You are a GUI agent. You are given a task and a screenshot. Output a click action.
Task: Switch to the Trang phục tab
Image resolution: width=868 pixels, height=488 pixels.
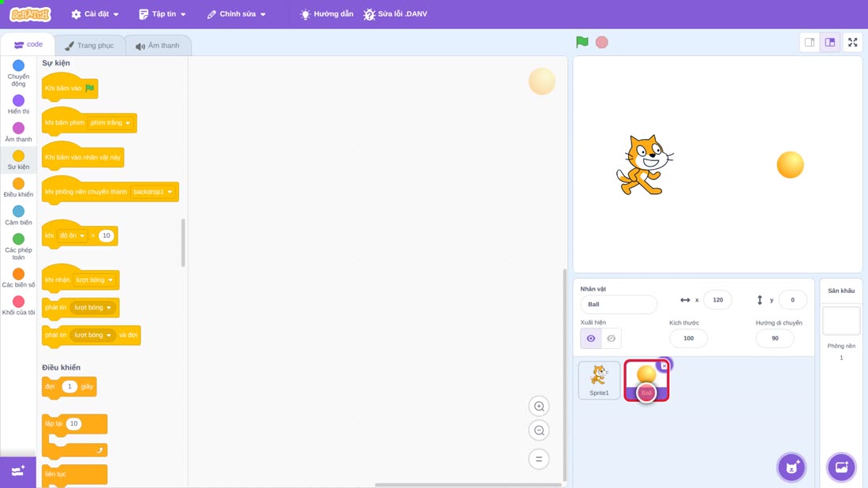click(89, 46)
